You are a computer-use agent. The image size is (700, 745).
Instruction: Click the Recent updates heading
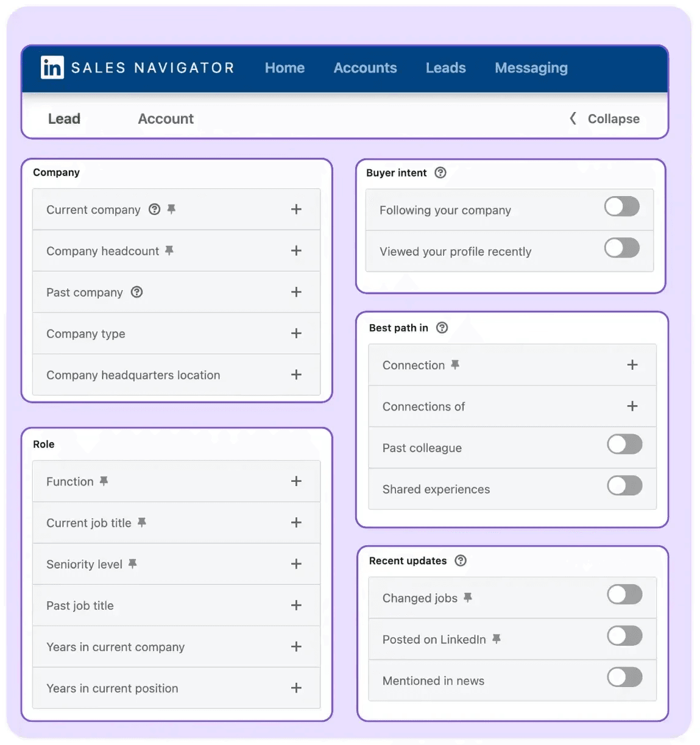[x=408, y=560]
